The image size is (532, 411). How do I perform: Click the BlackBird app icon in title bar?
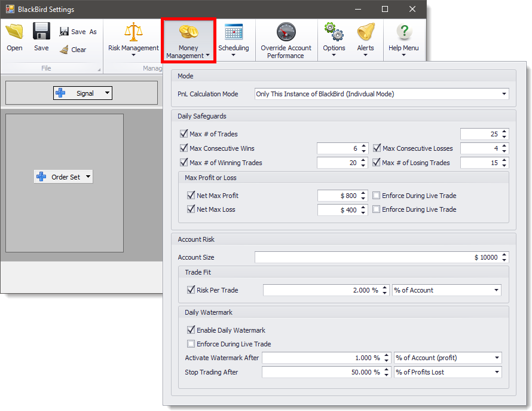coord(10,9)
